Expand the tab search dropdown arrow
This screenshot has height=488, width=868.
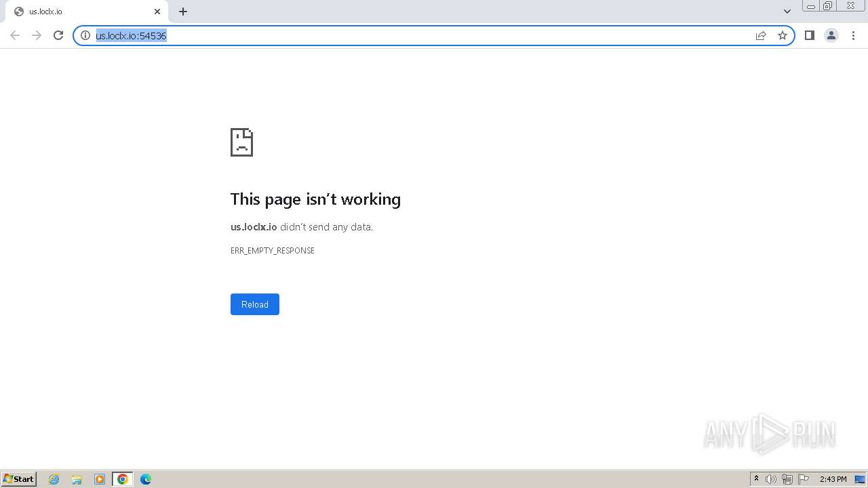click(787, 12)
